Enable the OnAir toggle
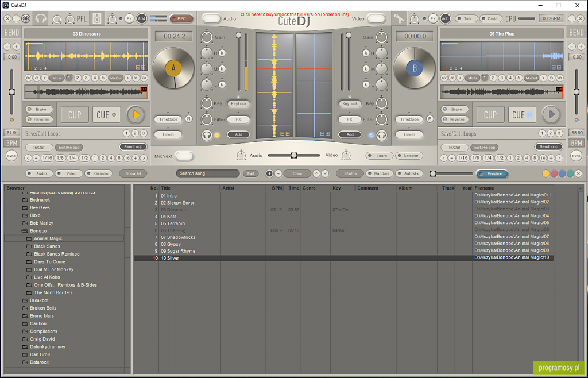 click(491, 18)
